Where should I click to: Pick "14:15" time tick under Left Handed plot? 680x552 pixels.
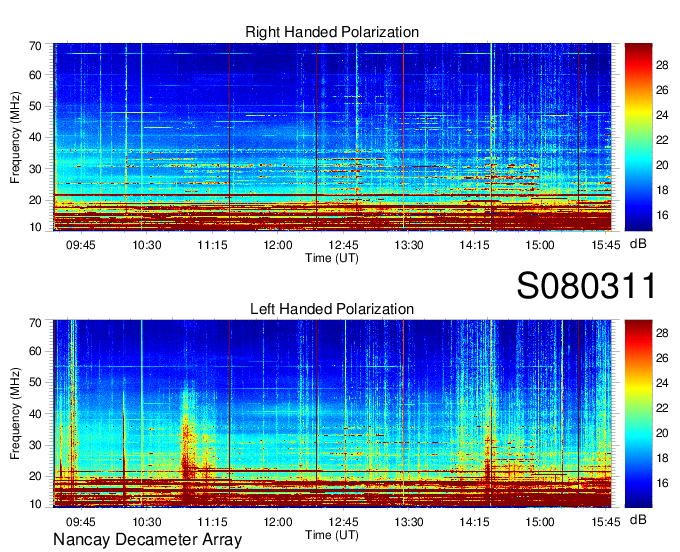(x=474, y=522)
